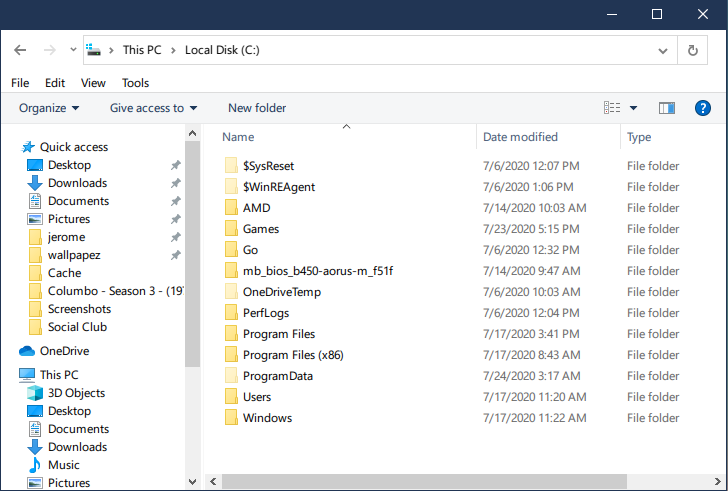The width and height of the screenshot is (728, 491).
Task: Open the Screenshots folder in Quick access
Action: click(79, 309)
